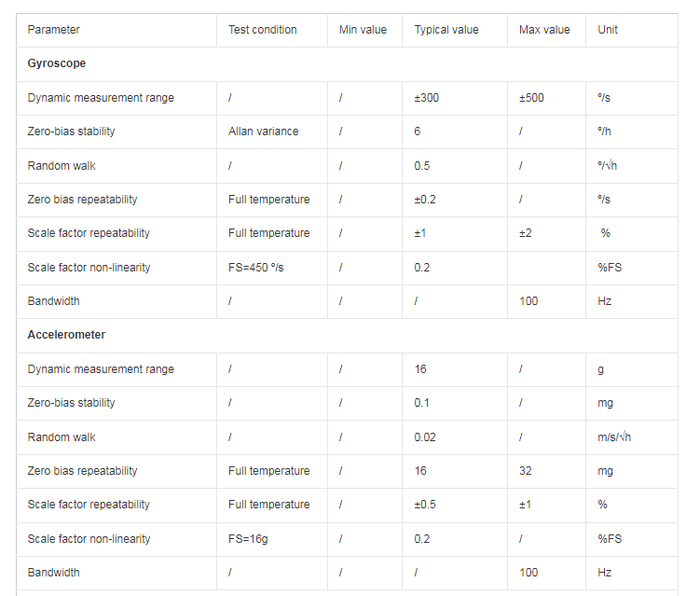The width and height of the screenshot is (700, 596).
Task: Click the Parameter column header
Action: (x=117, y=30)
